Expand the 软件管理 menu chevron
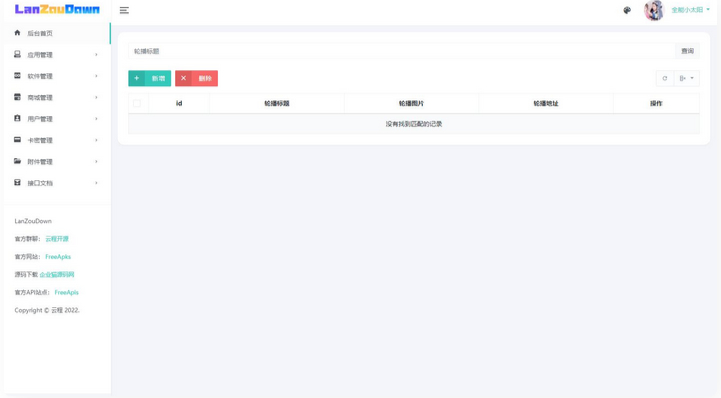The height and width of the screenshot is (398, 721). coord(96,76)
